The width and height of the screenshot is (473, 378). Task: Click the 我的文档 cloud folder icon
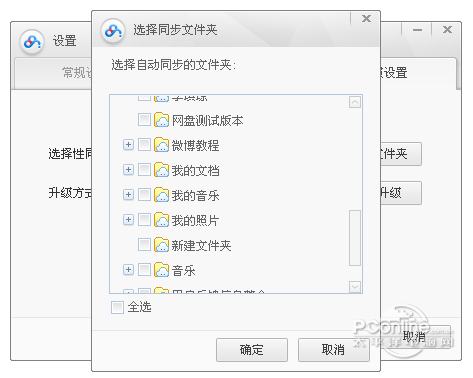coord(162,170)
